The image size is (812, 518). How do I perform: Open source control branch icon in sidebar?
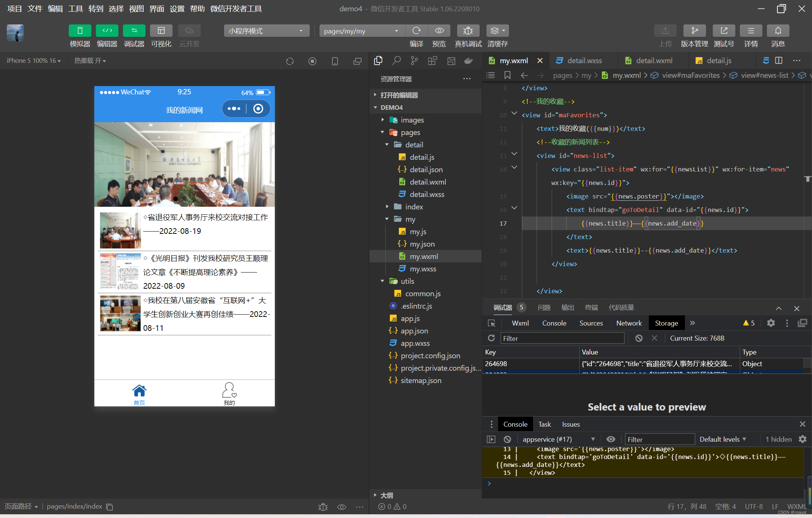tap(414, 61)
